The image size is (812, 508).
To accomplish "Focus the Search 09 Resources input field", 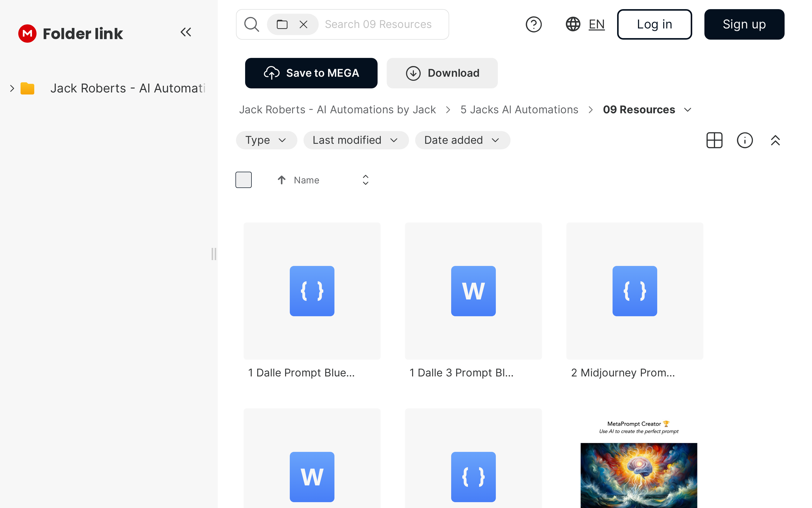I will pyautogui.click(x=379, y=24).
